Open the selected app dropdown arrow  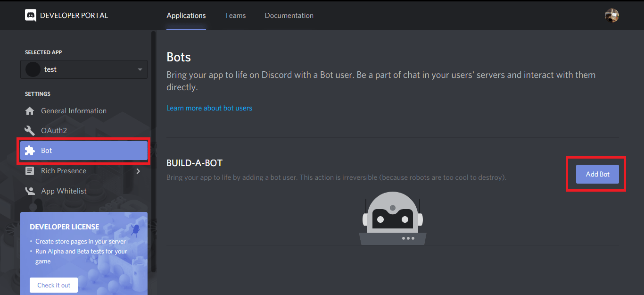pos(140,69)
